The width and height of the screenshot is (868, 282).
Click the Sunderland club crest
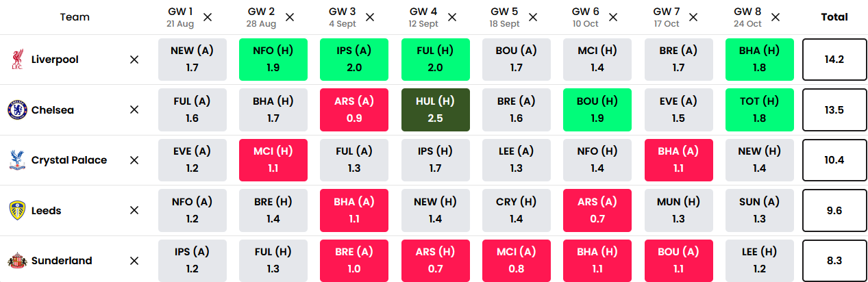[16, 261]
